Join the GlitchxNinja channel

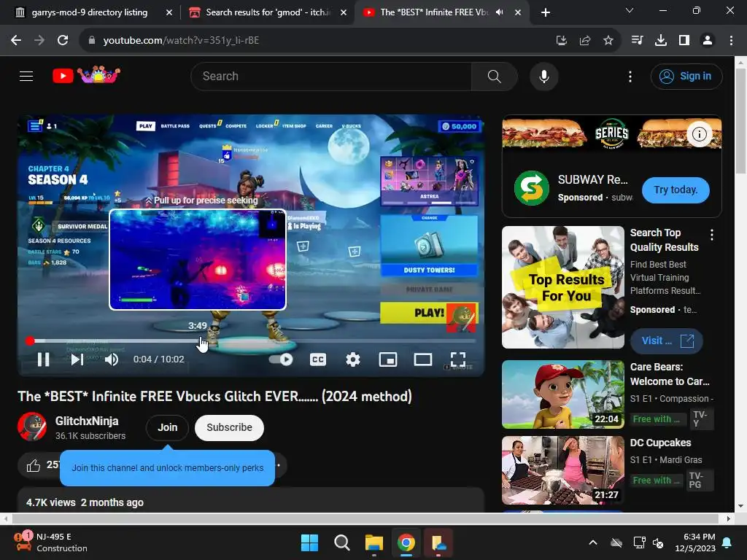point(168,427)
